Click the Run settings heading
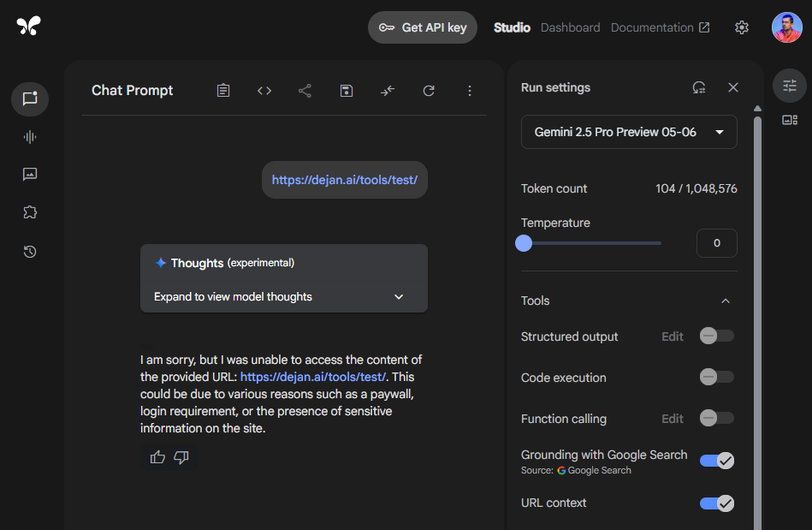The image size is (812, 530). click(x=555, y=87)
